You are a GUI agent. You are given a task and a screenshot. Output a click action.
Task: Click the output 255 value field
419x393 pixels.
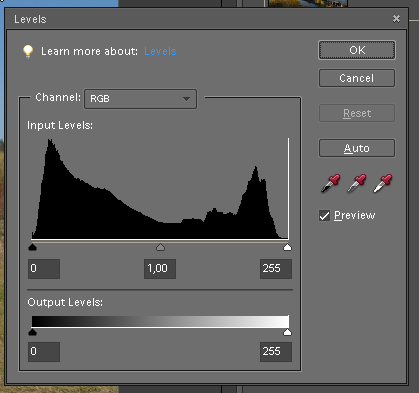coord(276,352)
